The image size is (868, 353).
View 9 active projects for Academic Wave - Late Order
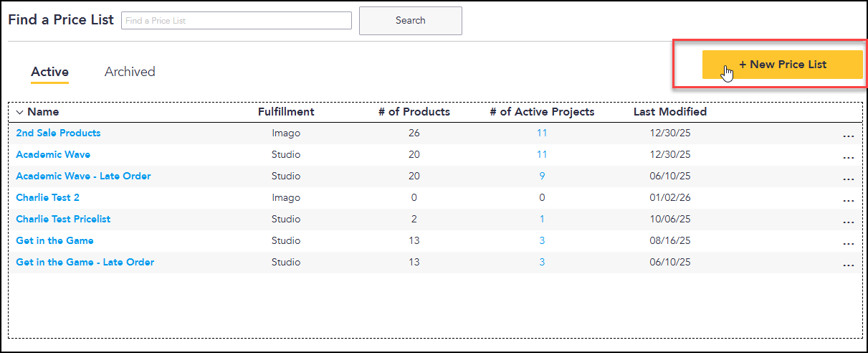(x=542, y=176)
